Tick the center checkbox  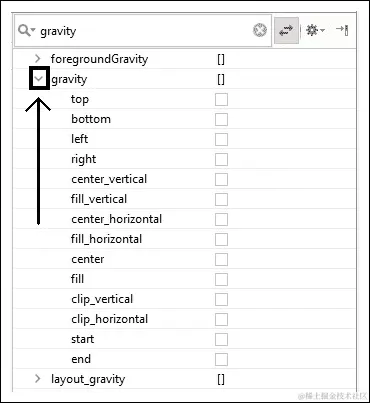221,259
